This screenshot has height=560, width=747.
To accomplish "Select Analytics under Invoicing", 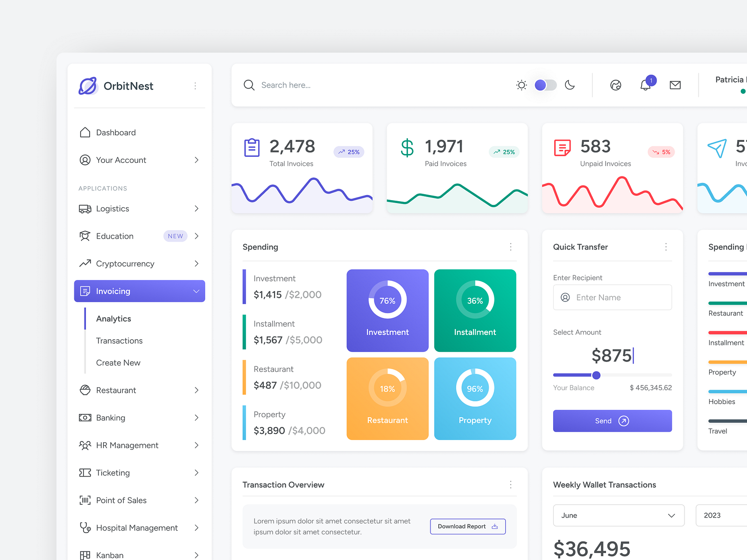I will tap(113, 318).
